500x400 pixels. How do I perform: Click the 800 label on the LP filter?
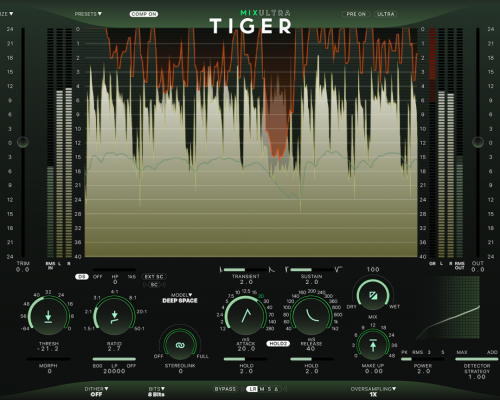tap(97, 366)
